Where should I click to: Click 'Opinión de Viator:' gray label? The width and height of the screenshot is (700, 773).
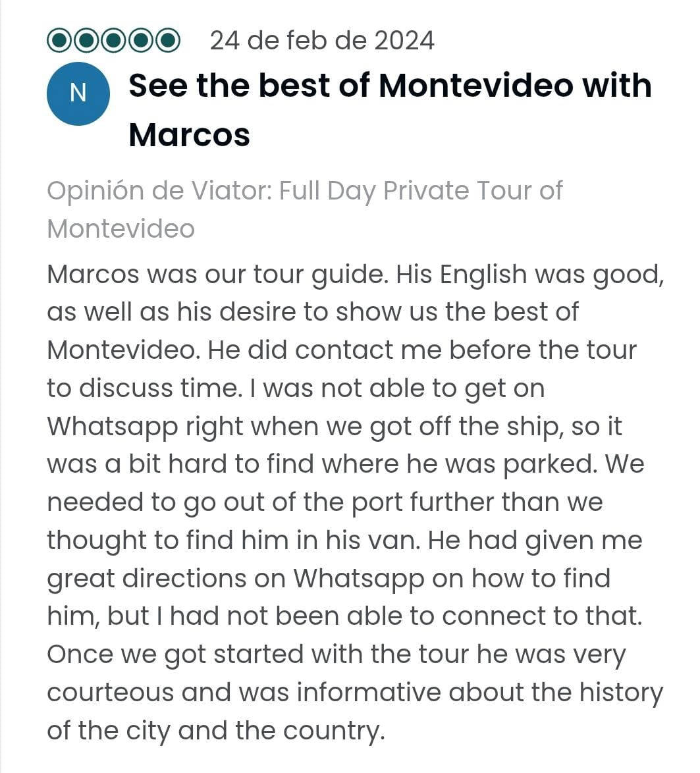160,191
